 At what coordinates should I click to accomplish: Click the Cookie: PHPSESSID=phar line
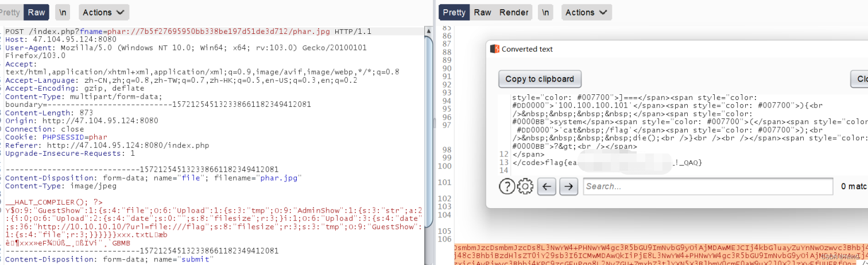pos(56,137)
